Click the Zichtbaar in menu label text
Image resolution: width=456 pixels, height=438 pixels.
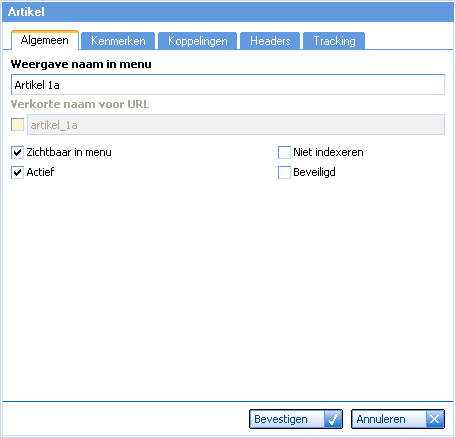[69, 152]
